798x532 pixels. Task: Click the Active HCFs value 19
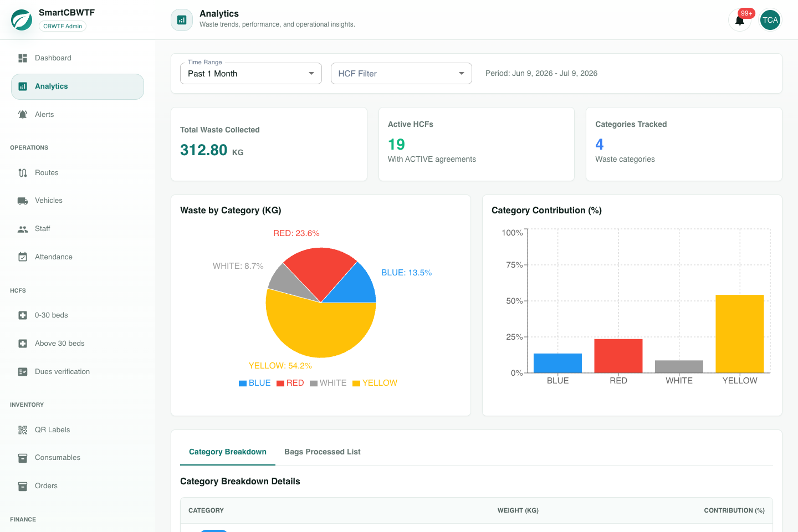tap(396, 145)
